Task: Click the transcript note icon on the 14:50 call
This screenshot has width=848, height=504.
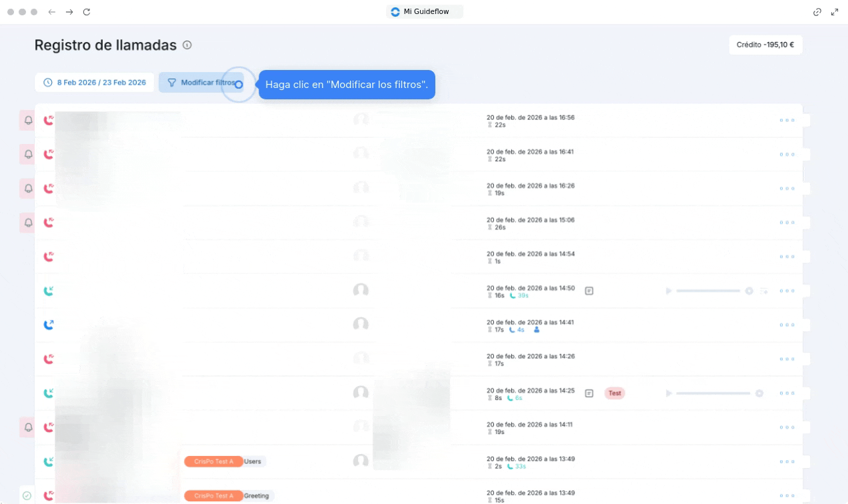Action: [589, 291]
